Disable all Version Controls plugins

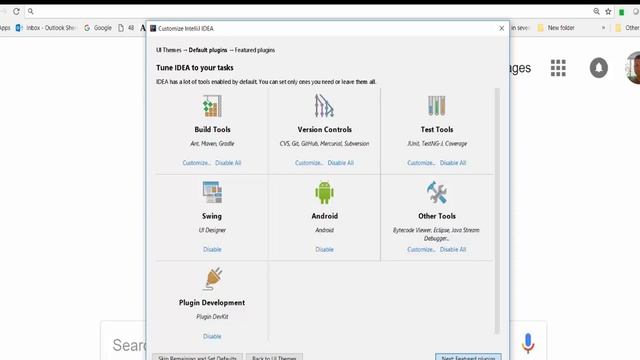(341, 162)
